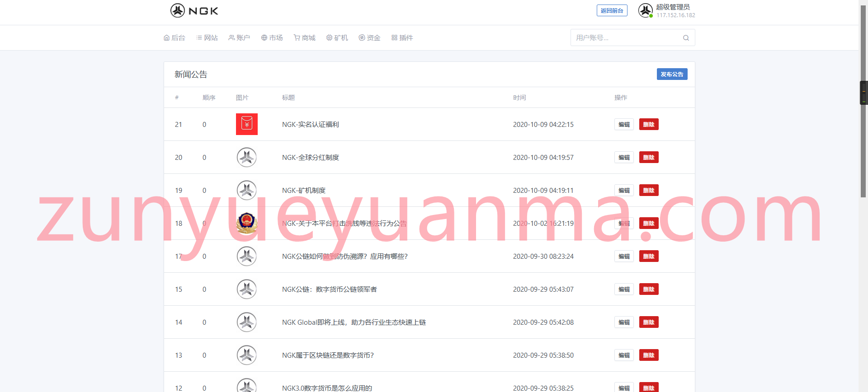Click logo thumbnail in row 17
This screenshot has width=868, height=392.
(247, 256)
